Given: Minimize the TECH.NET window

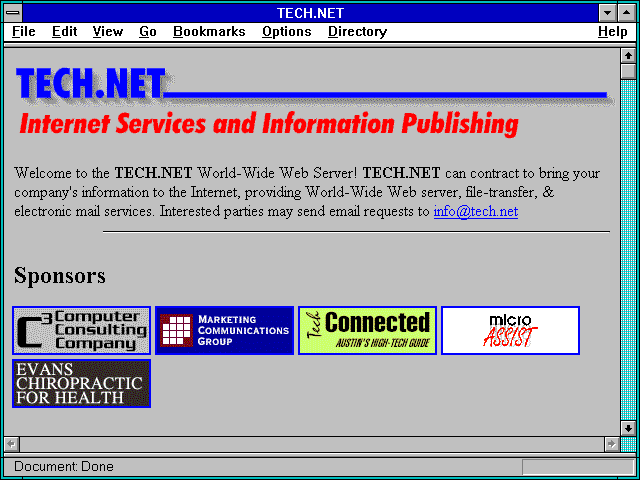Looking at the screenshot, I should coord(607,13).
